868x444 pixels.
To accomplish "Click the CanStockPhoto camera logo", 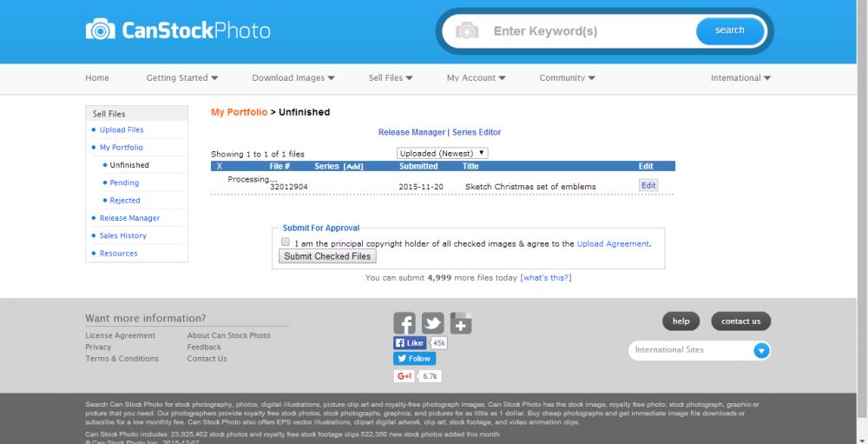I will [178, 30].
